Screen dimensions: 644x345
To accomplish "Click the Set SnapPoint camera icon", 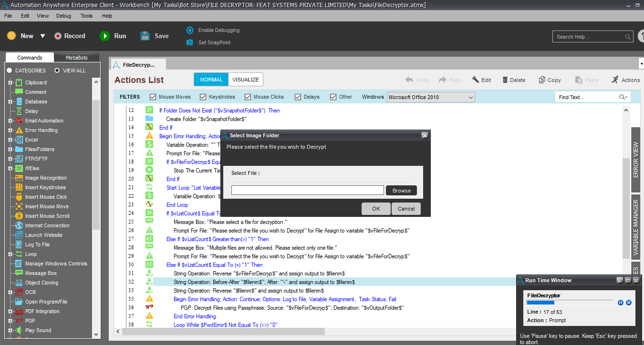I will pos(190,42).
